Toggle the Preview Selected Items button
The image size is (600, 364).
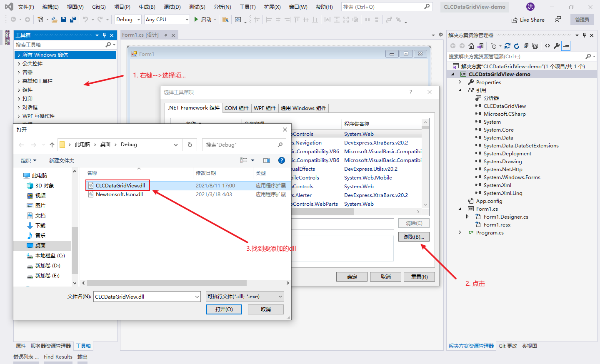point(566,46)
